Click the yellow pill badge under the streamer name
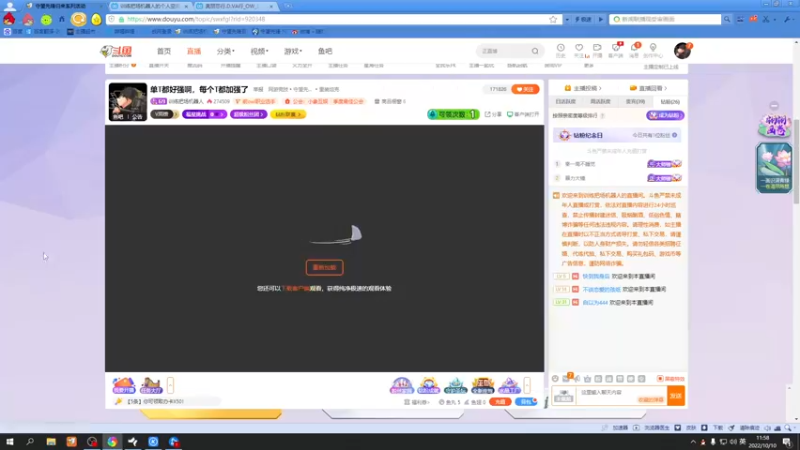Viewport: 800px width, 450px height. [288, 114]
